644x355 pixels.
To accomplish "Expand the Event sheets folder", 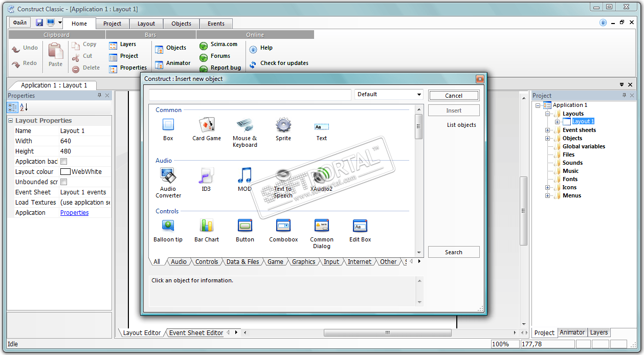I will [548, 130].
